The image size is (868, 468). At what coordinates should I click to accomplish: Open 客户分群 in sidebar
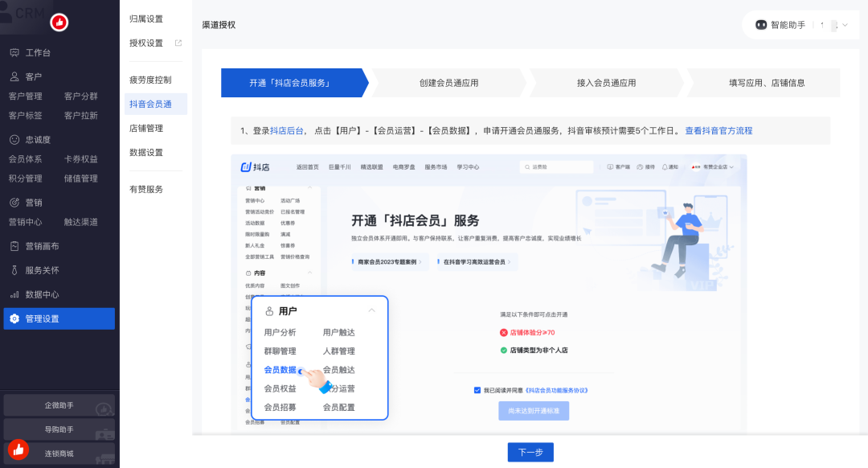(81, 96)
